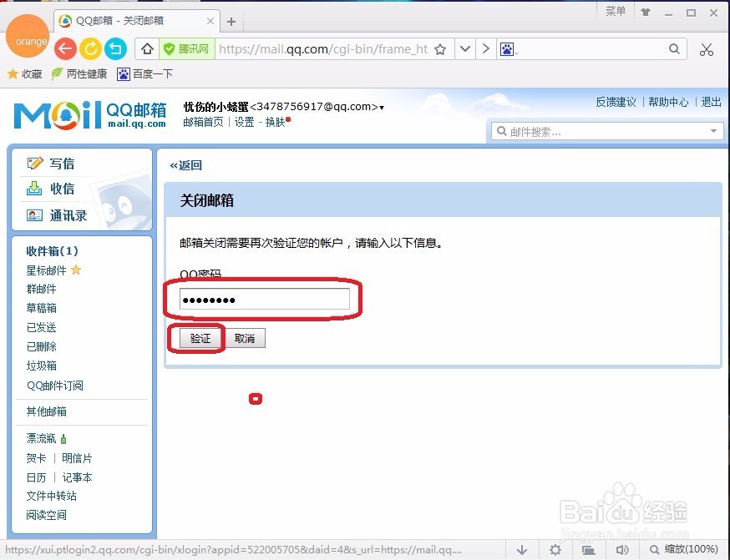
Task: Click the home icon in the browser toolbar
Action: pyautogui.click(x=147, y=49)
